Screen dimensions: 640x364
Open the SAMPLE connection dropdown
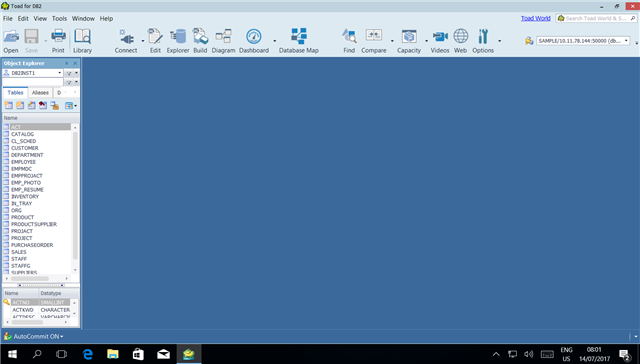coord(626,41)
